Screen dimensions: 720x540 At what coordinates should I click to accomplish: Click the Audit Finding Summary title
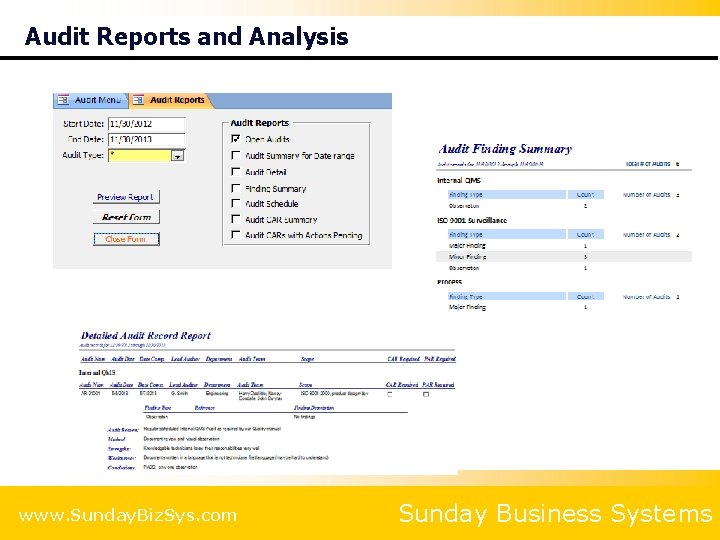point(505,149)
